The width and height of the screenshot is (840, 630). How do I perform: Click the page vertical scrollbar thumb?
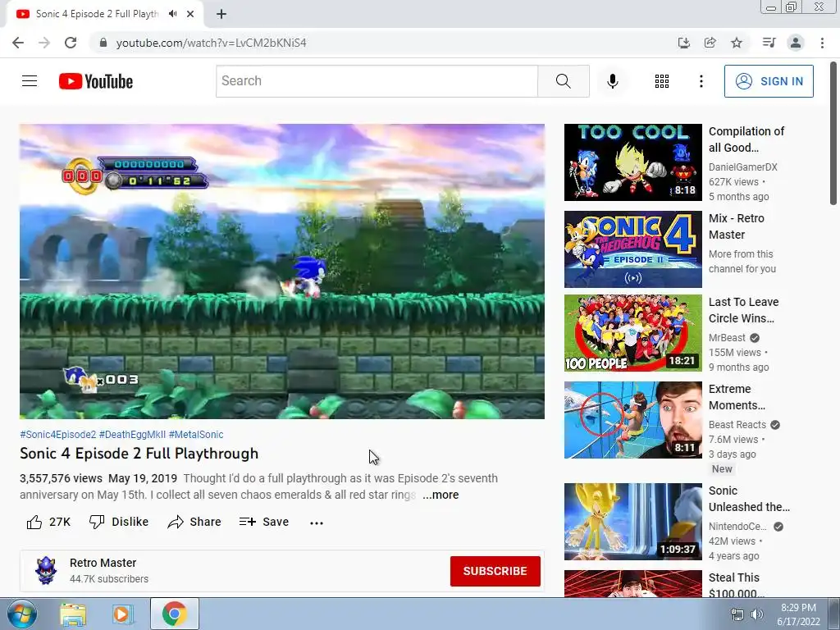(833, 133)
